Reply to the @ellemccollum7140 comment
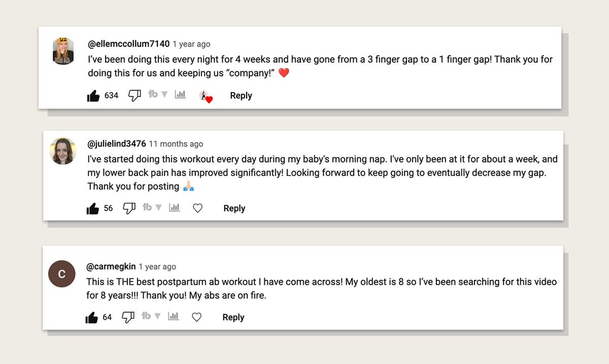 click(241, 95)
